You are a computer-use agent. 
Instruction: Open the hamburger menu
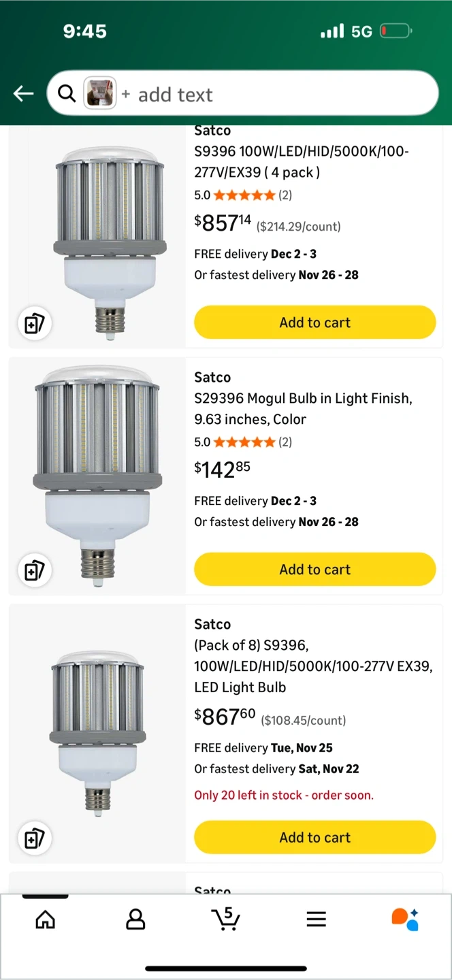click(316, 920)
